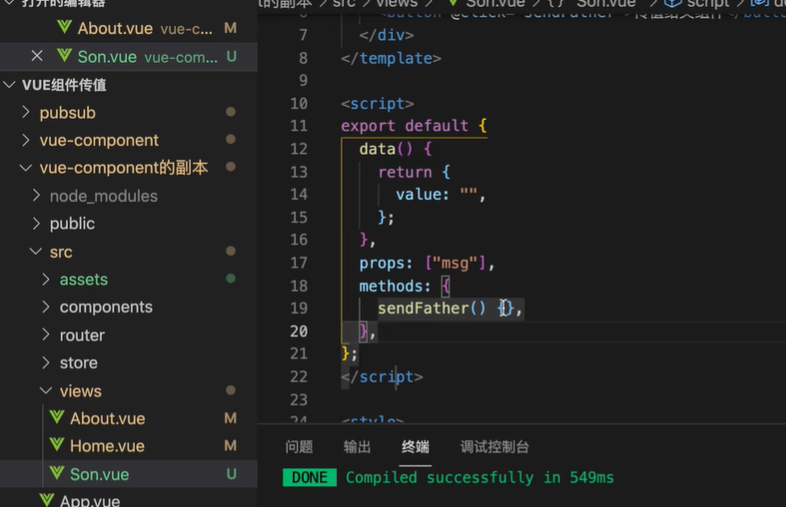
Task: Click the Vue icon beside Son.vue in open editors
Action: pos(64,56)
